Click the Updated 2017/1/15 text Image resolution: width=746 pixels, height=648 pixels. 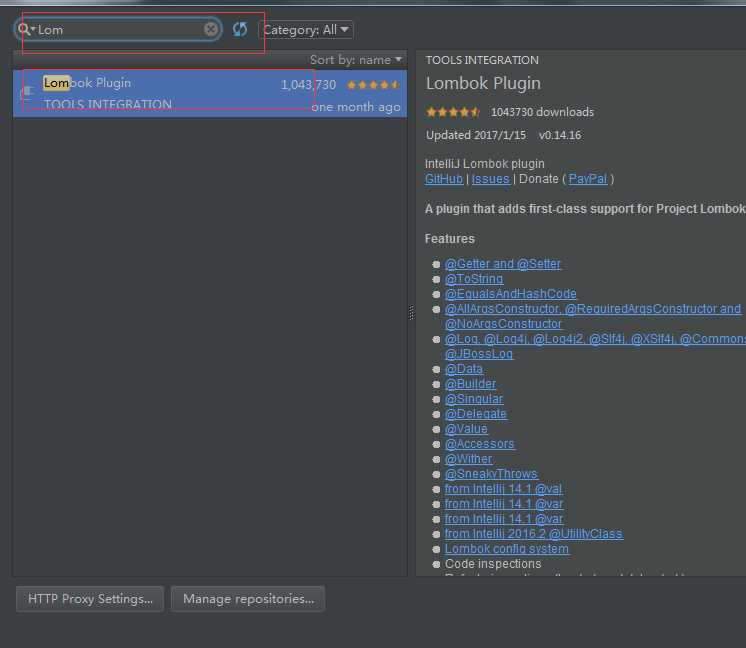(476, 135)
